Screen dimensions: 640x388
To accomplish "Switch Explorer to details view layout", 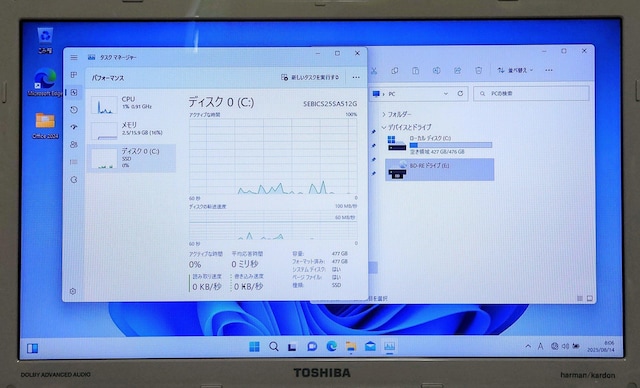I will pyautogui.click(x=580, y=299).
